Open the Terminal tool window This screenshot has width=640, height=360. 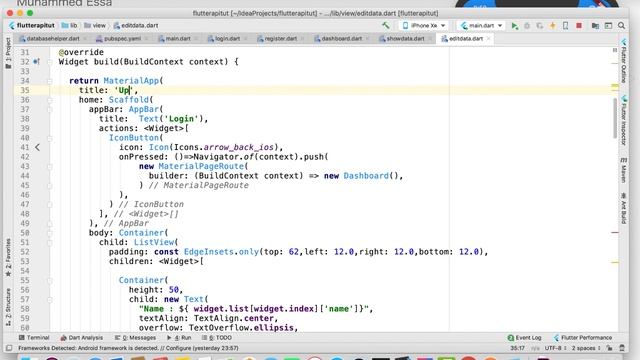click(x=34, y=338)
